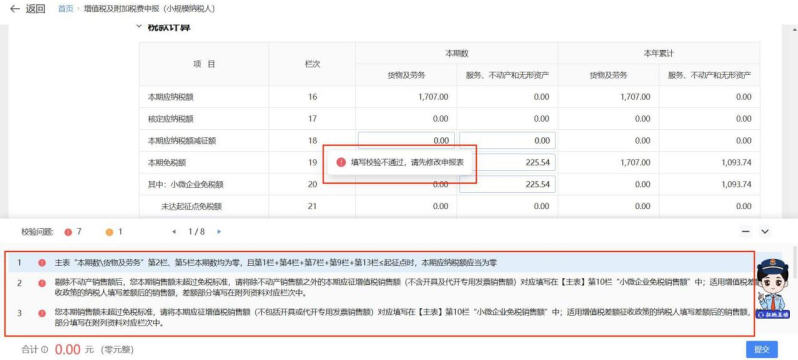This screenshot has height=360, width=798.
Task: Open the 首页 breadcrumb link
Action: (65, 9)
